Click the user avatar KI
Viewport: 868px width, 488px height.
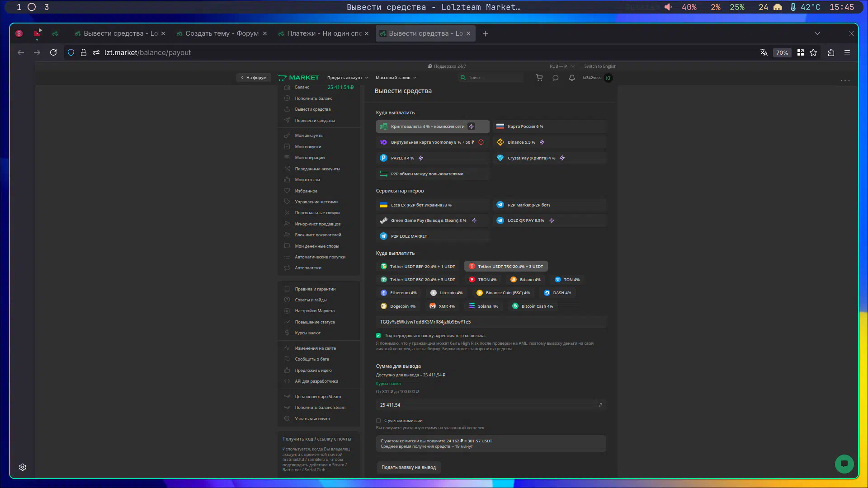pos(608,78)
